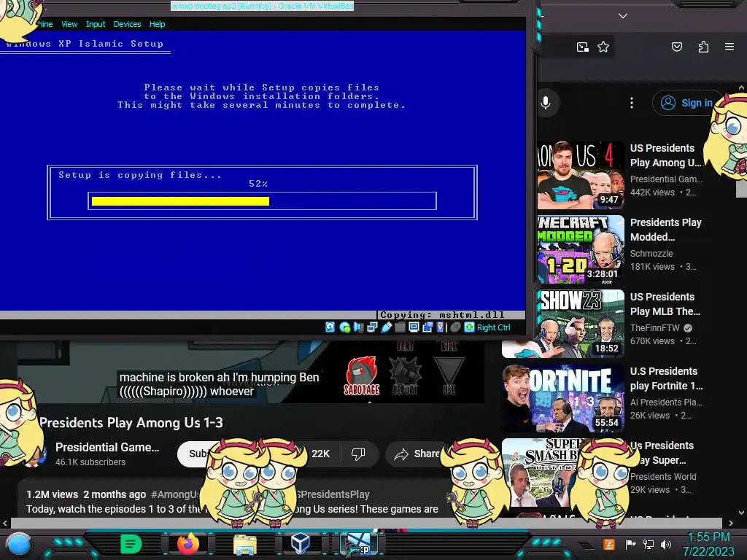Click the Ai Presidents Pla... channel name
This screenshot has height=560, width=747.
click(665, 402)
